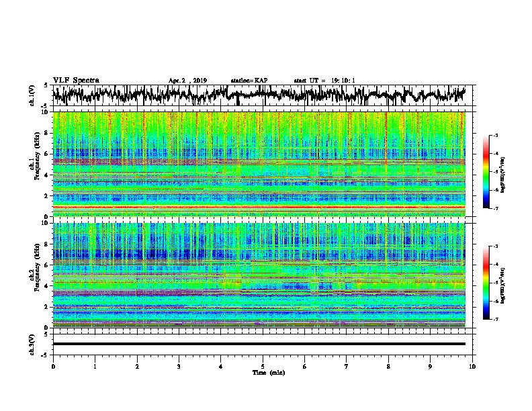532x411 pixels.
Task: Click the ch.2 spectrogram plot
Action: click(259, 275)
